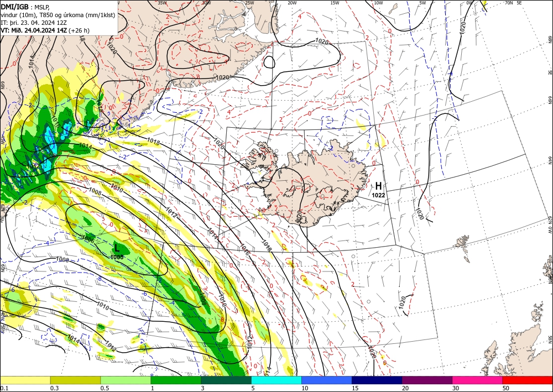
Task: Click the light green 0.5 mm legend swatch
Action: (x=126, y=380)
